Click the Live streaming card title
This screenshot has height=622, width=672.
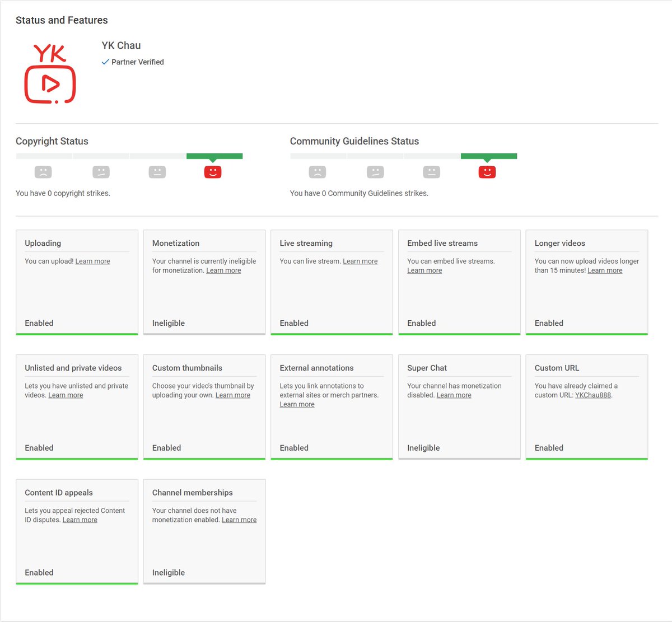(x=306, y=244)
